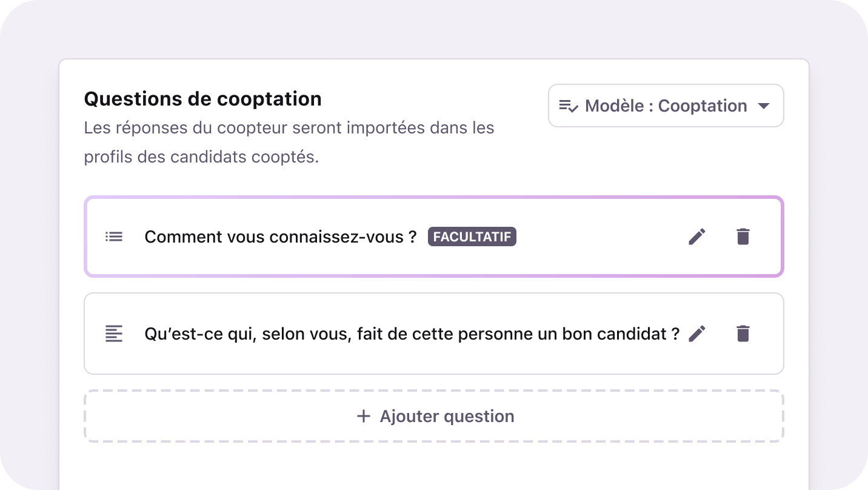
Task: Click the pencil to toggle editing the first question
Action: coord(697,237)
